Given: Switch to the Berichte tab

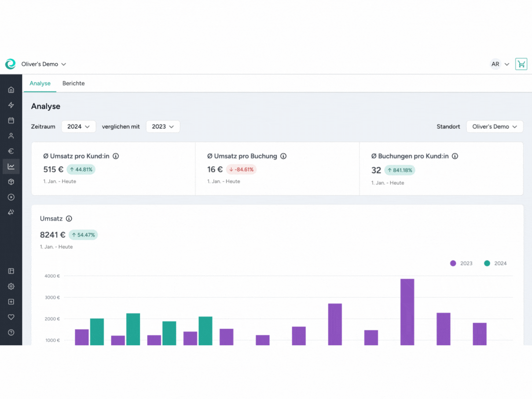Looking at the screenshot, I should click(x=73, y=83).
